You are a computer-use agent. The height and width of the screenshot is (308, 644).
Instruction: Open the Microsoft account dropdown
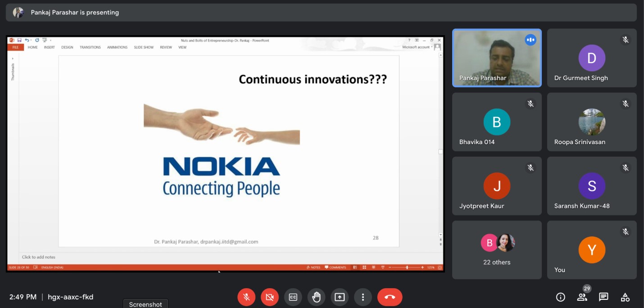tap(417, 47)
